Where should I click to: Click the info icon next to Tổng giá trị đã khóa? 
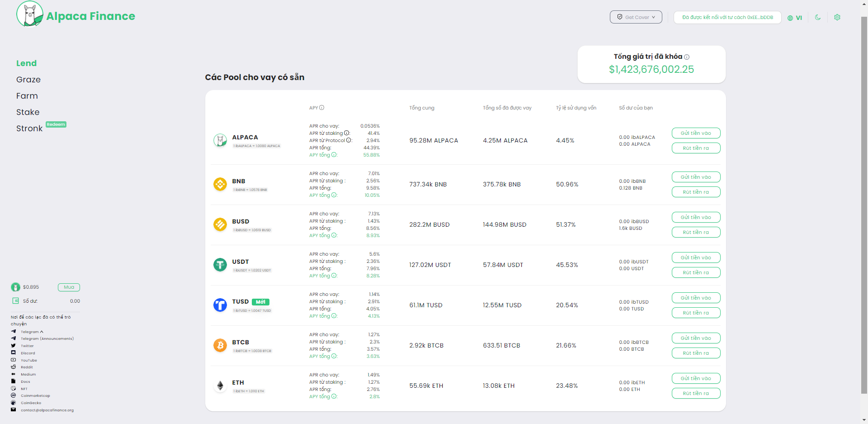687,57
